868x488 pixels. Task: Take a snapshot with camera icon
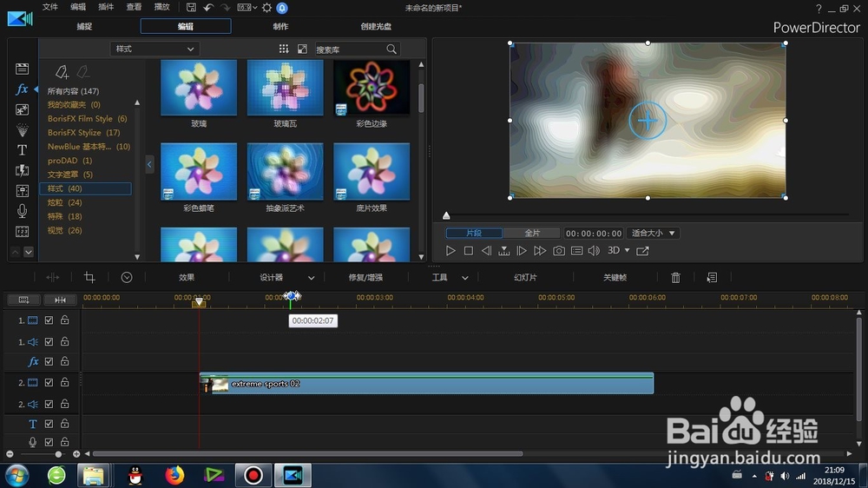click(x=559, y=251)
